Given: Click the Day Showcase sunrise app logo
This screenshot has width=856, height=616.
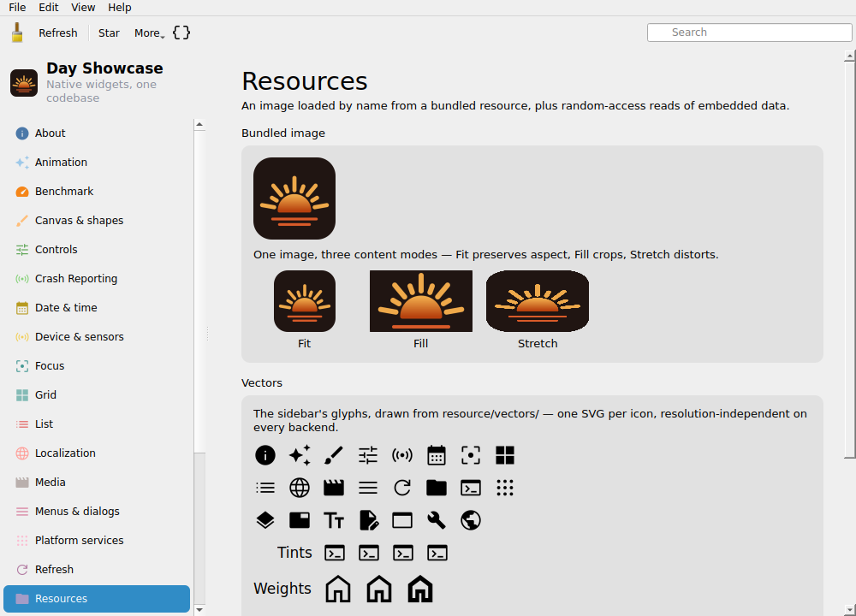Looking at the screenshot, I should pyautogui.click(x=24, y=83).
